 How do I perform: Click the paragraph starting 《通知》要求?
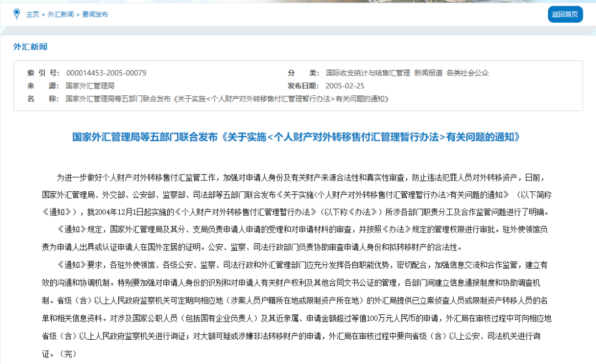[297, 309]
